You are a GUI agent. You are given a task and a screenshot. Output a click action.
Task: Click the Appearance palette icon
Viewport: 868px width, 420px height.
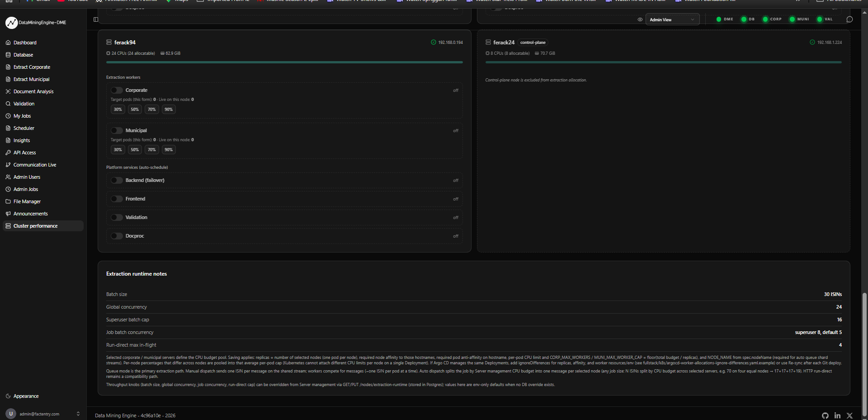(x=8, y=396)
